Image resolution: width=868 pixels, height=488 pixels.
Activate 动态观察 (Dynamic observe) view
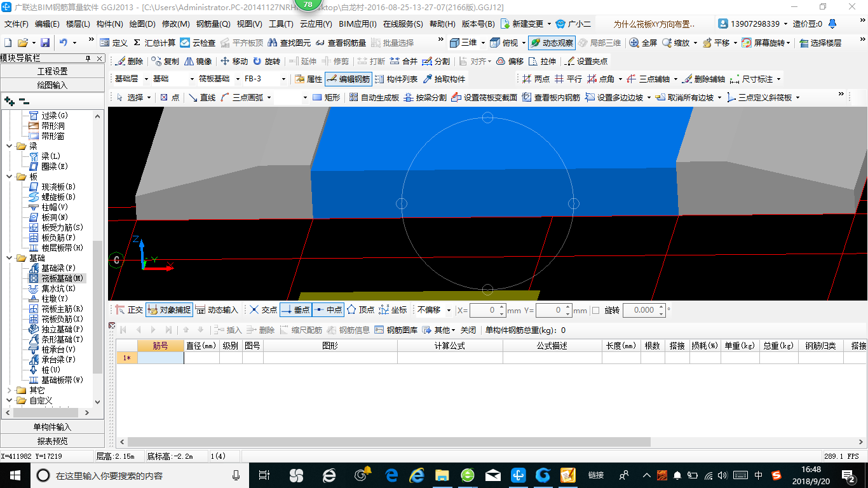coord(552,43)
